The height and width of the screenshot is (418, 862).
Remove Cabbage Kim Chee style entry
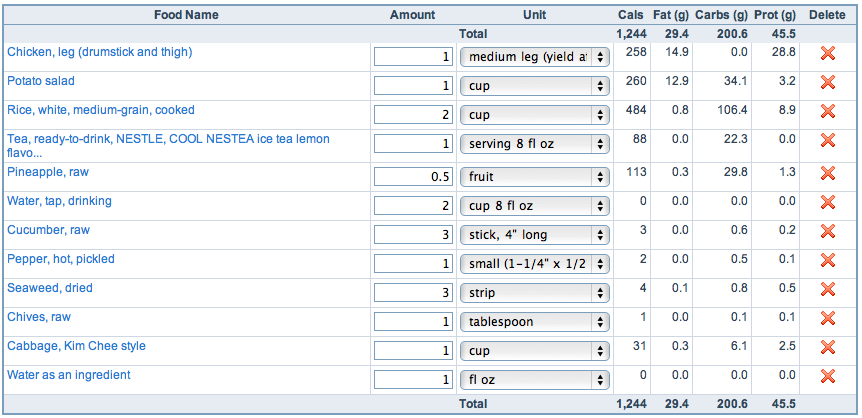coord(827,348)
